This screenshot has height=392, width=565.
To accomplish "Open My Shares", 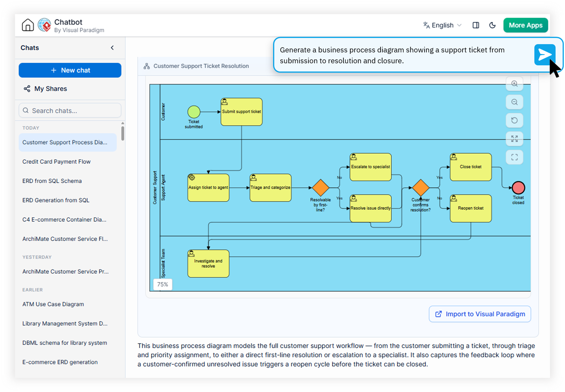I will (x=50, y=89).
